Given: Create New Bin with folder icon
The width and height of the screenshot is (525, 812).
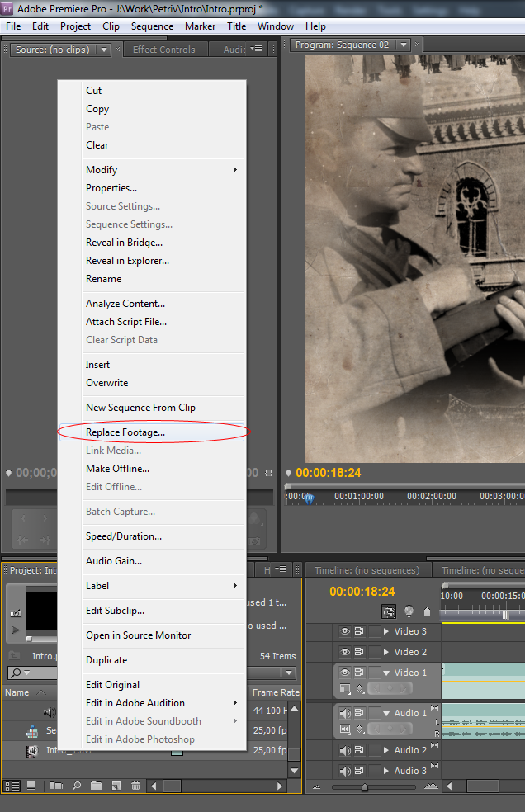Looking at the screenshot, I should (96, 786).
